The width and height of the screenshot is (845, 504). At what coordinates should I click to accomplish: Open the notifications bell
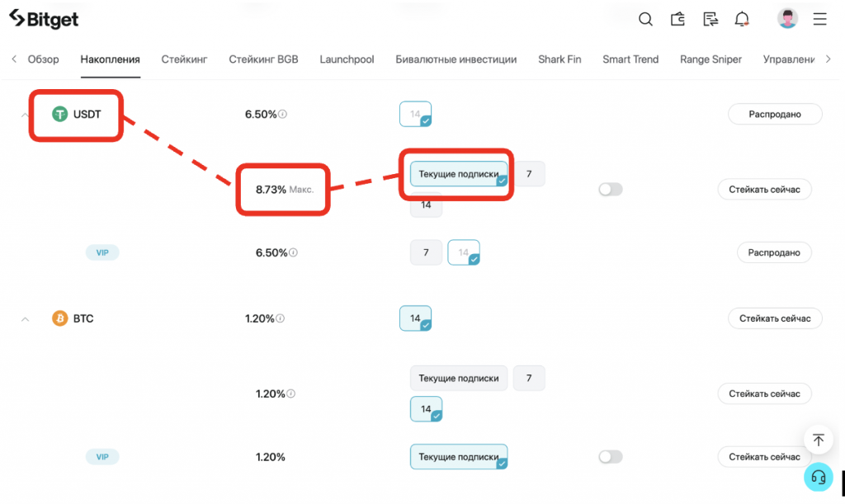pos(742,19)
